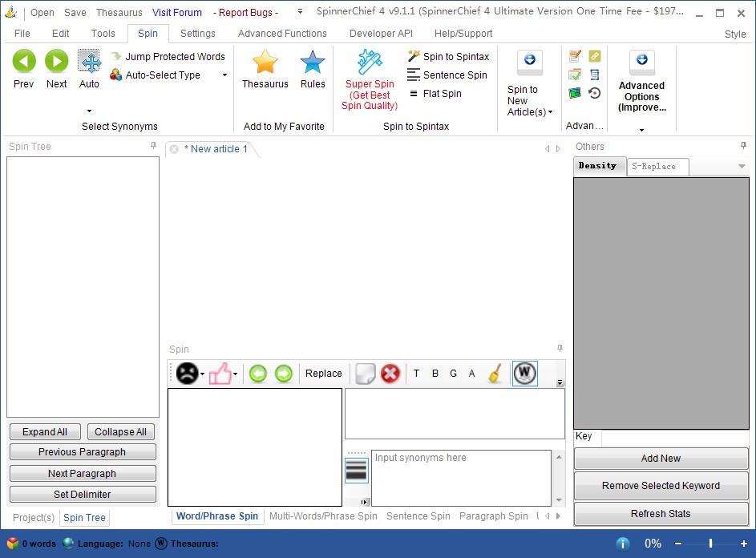Viewport: 756px width, 558px height.
Task: Switch to the S-Replace tab
Action: coord(657,167)
